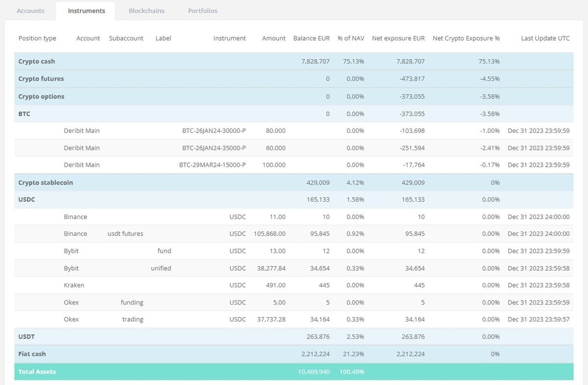Collapse the BTC subgroup row
The height and width of the screenshot is (385, 588).
click(x=24, y=113)
